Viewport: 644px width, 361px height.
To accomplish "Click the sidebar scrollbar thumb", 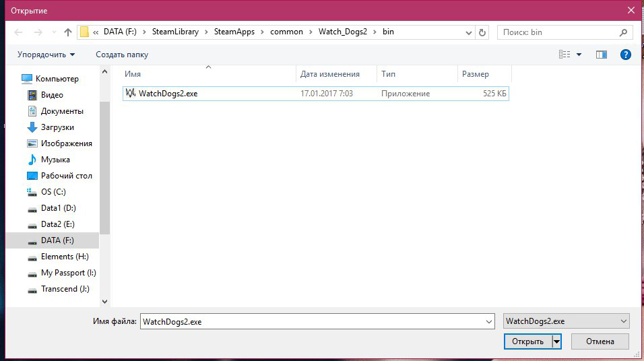I will (104, 168).
